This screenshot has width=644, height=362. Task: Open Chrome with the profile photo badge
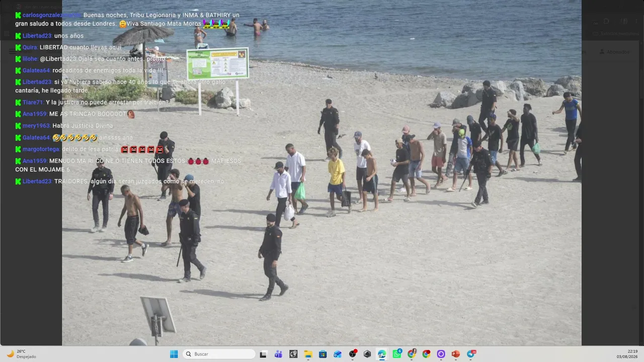[x=412, y=354]
